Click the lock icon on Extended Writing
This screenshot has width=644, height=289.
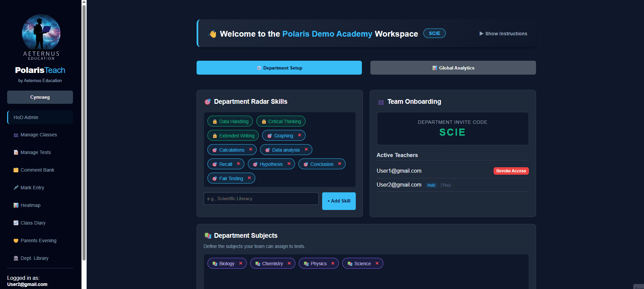click(x=215, y=136)
